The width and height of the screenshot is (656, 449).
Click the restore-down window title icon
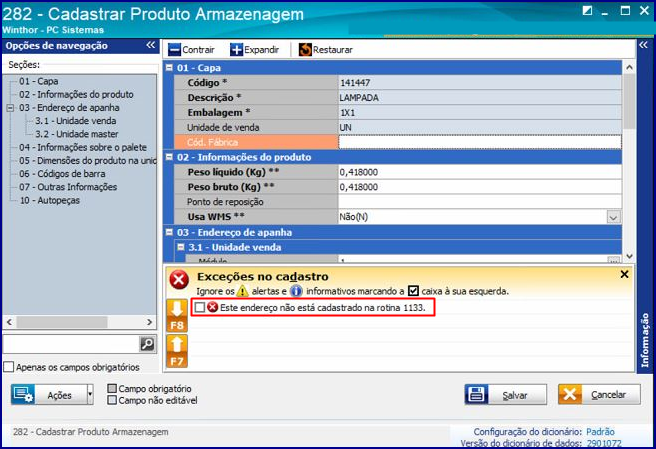coord(587,10)
